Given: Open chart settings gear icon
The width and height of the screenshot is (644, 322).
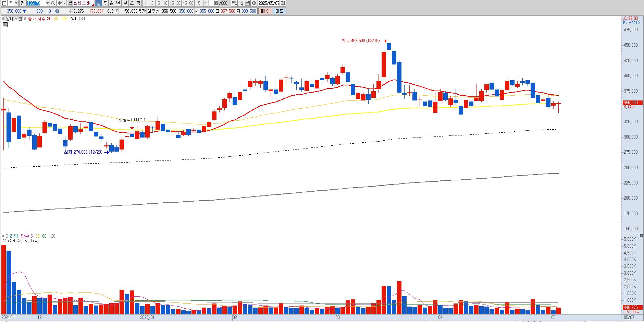Looking at the screenshot, I should point(254,3).
